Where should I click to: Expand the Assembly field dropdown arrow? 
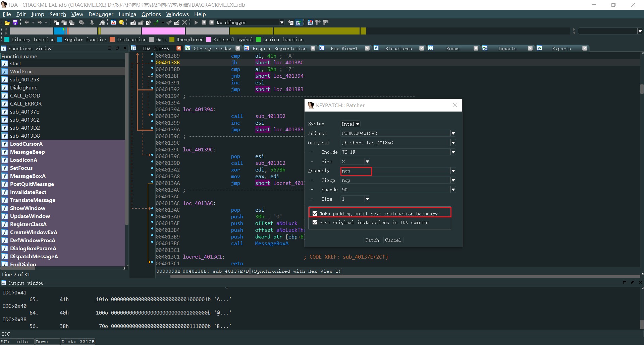pos(453,171)
